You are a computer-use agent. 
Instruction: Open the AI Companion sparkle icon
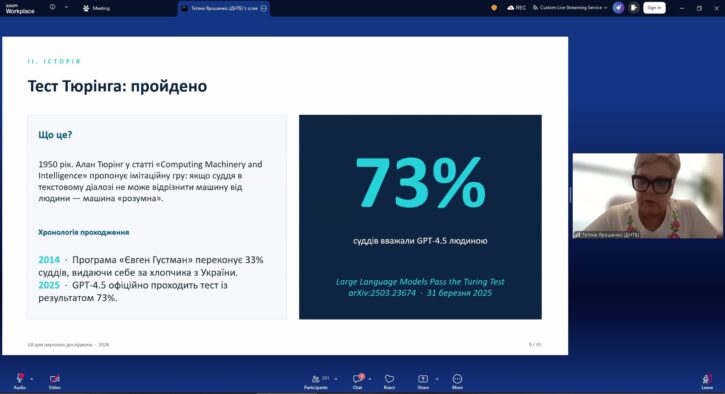(618, 7)
